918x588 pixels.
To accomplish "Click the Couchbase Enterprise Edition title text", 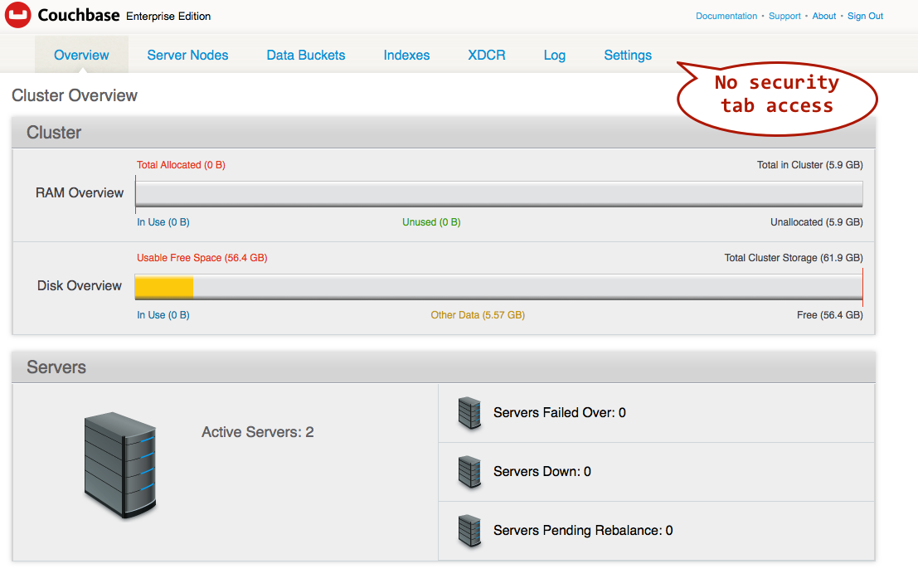I will [x=124, y=15].
